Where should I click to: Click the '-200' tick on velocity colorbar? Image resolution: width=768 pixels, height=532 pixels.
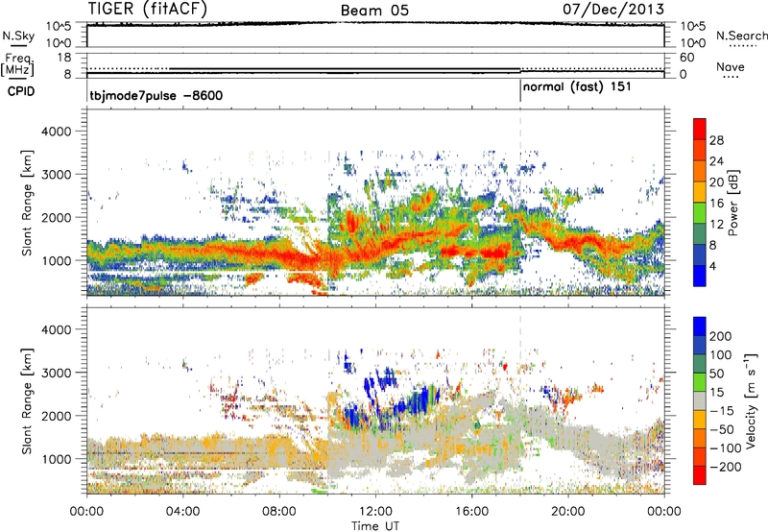725,467
